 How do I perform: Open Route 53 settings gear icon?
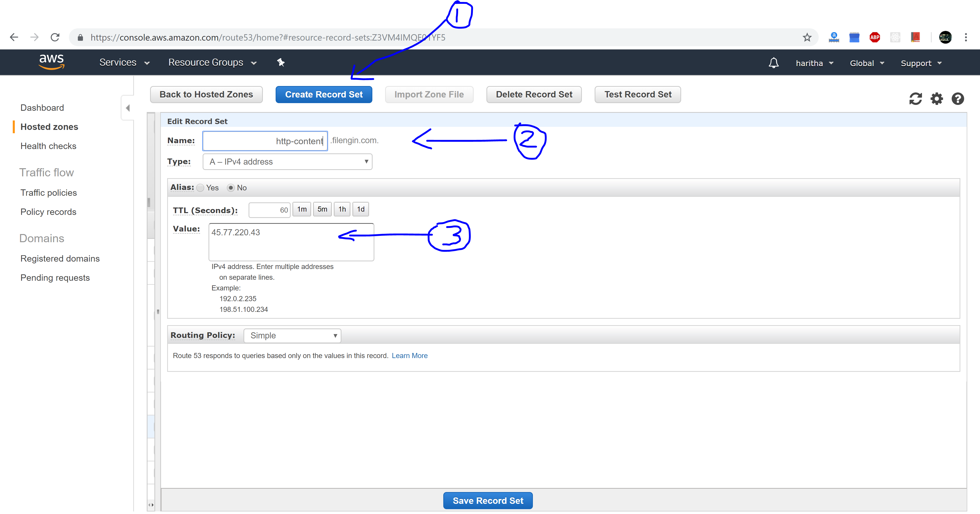pyautogui.click(x=937, y=99)
